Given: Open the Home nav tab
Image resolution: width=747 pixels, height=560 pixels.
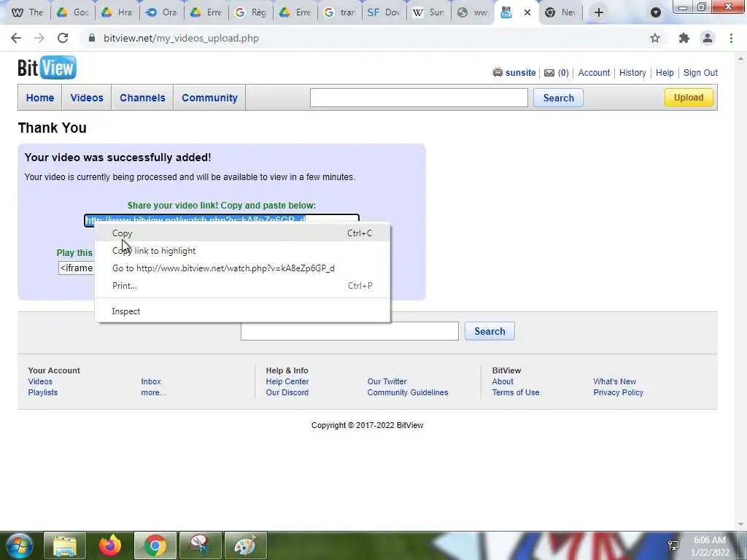Looking at the screenshot, I should (40, 98).
